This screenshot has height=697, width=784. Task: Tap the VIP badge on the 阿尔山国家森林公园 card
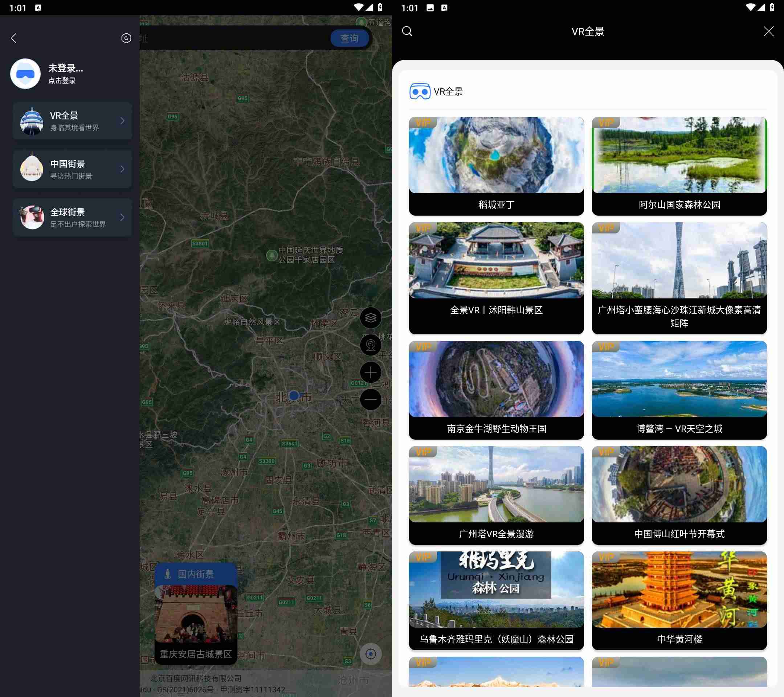pyautogui.click(x=606, y=123)
